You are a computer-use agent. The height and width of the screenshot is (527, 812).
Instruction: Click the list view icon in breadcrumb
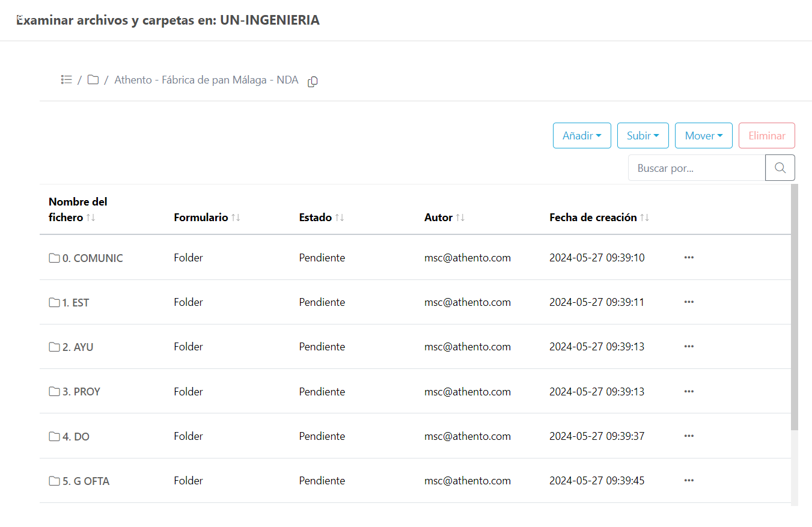click(66, 80)
